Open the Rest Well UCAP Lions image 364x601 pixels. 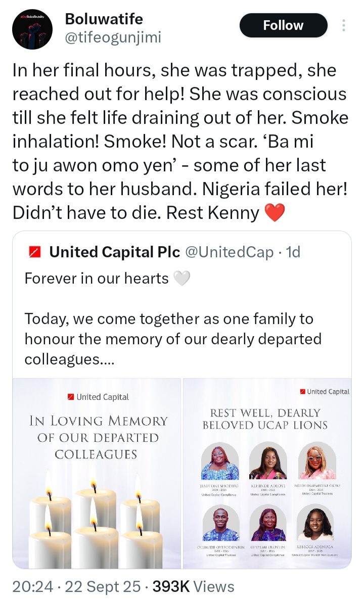(267, 473)
